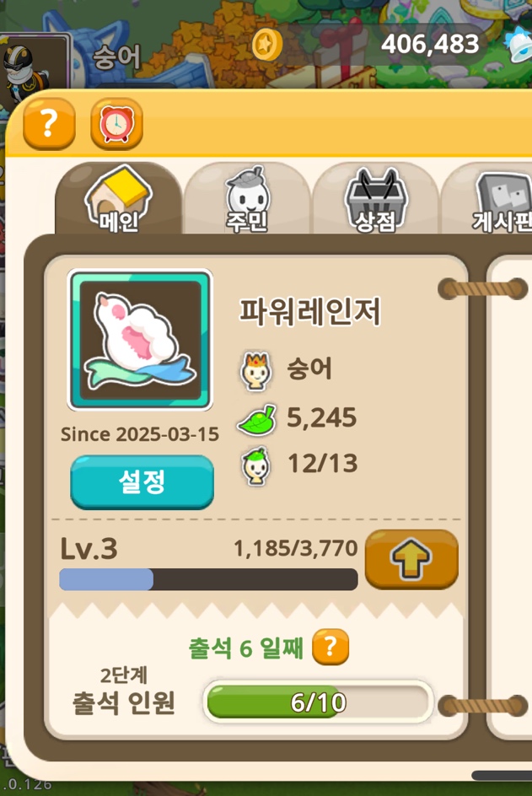Image resolution: width=532 pixels, height=796 pixels.
Task: Open the 게시판 board tab
Action: tap(487, 199)
